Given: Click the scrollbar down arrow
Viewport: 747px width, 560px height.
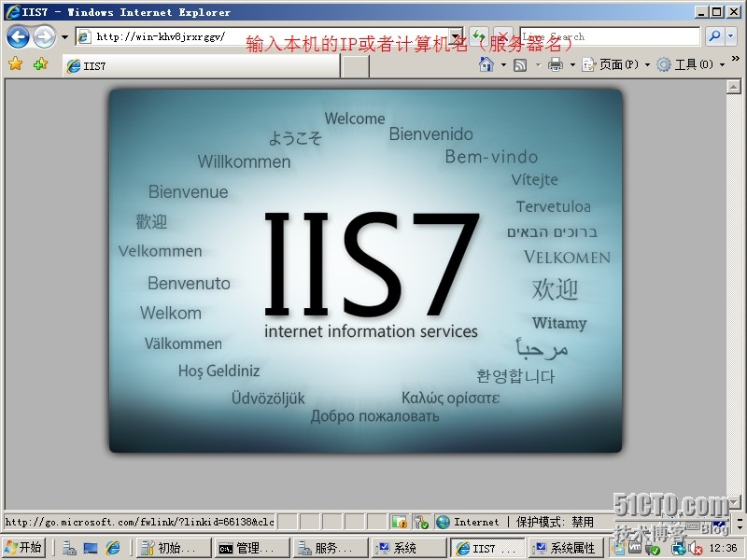Looking at the screenshot, I should click(734, 502).
